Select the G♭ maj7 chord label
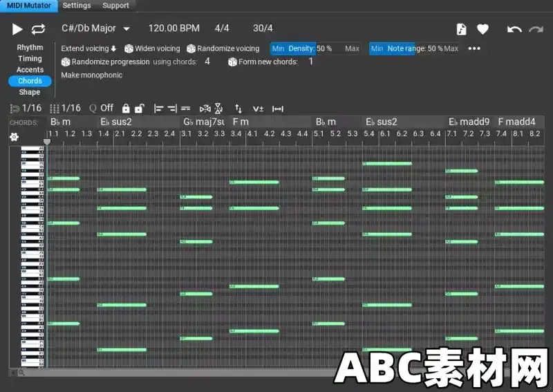Image resolution: width=553 pixels, height=392 pixels. (204, 122)
